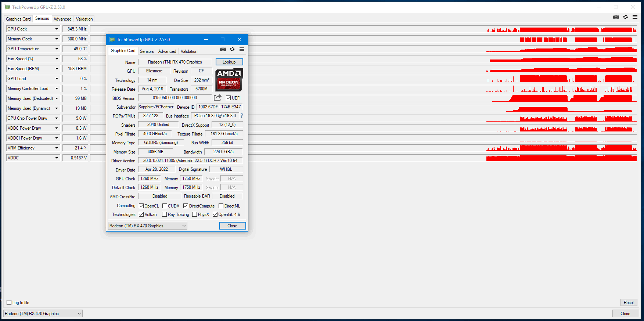Toggle the UEFI checkbox
The width and height of the screenshot is (644, 321).
tap(228, 98)
